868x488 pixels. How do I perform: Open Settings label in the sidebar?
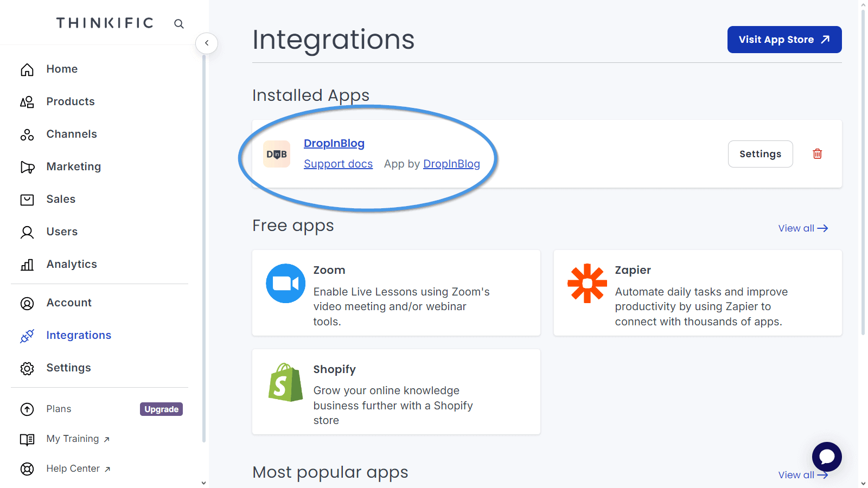click(68, 368)
